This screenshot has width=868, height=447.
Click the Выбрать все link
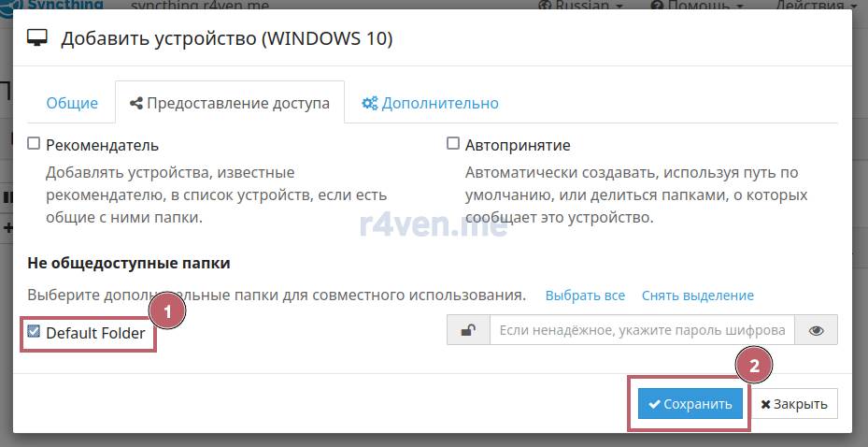tap(585, 296)
